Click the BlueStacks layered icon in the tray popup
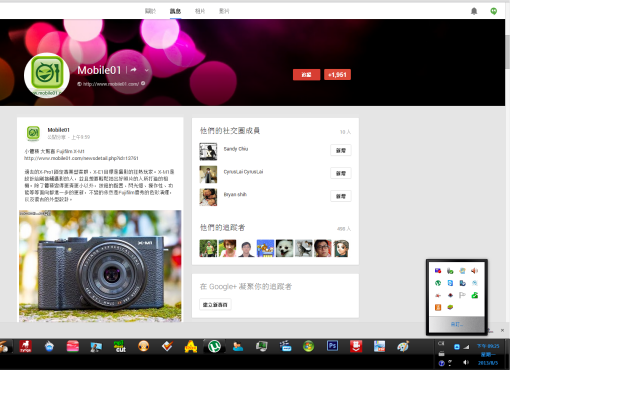 tap(450, 307)
